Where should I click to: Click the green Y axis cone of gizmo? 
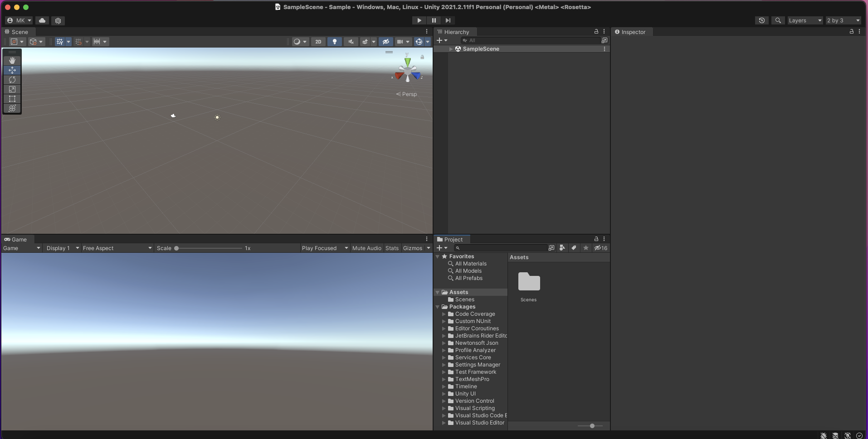coord(408,61)
